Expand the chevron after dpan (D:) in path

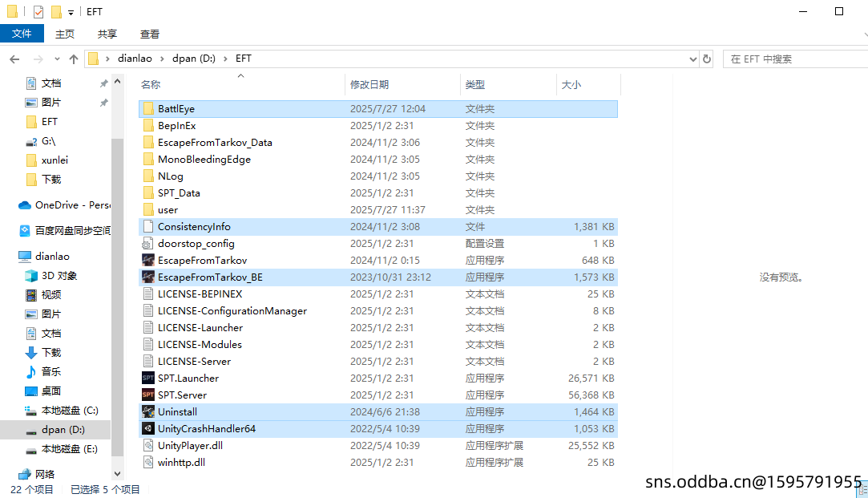click(225, 59)
